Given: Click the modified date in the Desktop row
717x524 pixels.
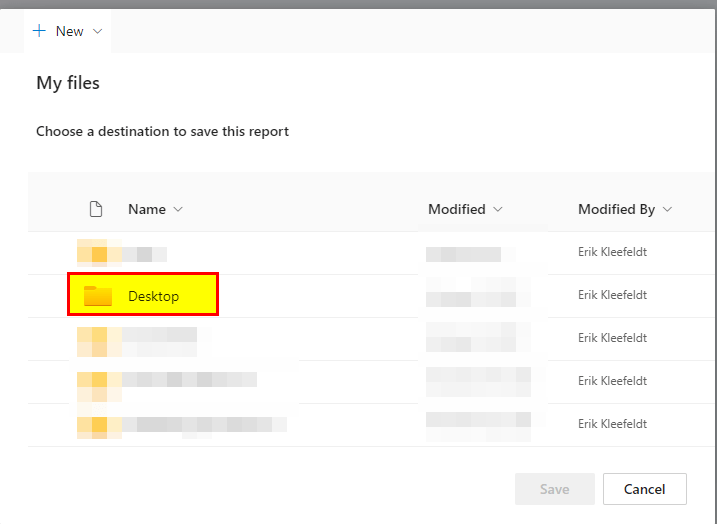Looking at the screenshot, I should (x=470, y=295).
